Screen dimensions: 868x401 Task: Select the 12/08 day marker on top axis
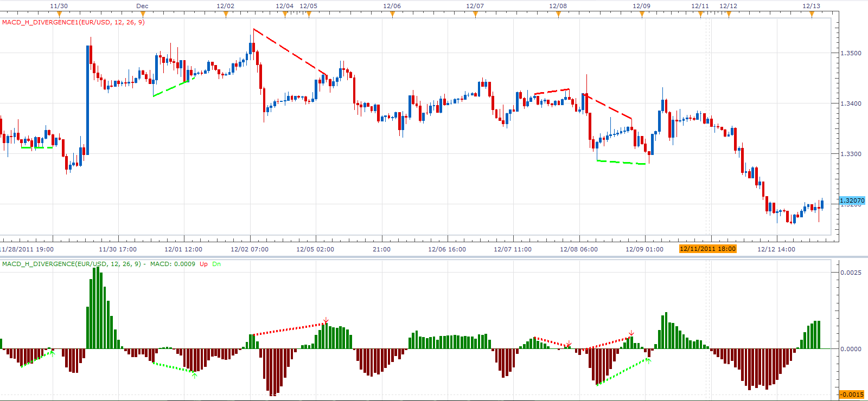pos(558,6)
